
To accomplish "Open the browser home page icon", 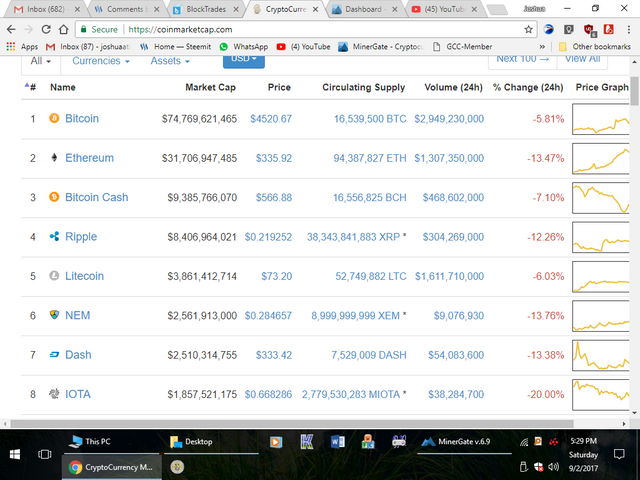I will click(63, 29).
